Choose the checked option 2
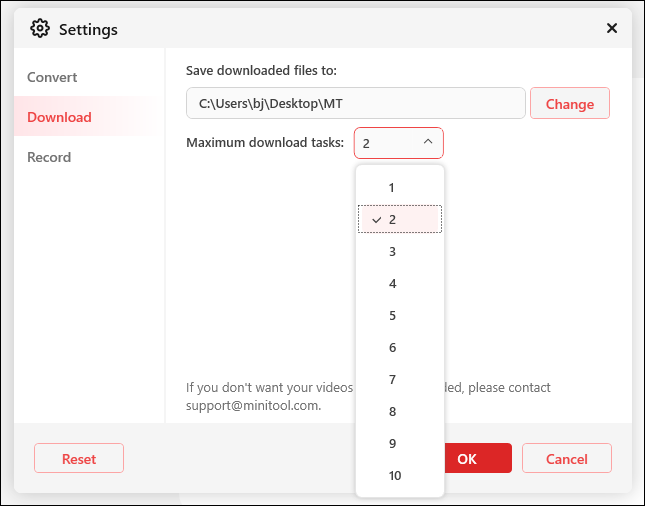645x506 pixels. (x=399, y=219)
